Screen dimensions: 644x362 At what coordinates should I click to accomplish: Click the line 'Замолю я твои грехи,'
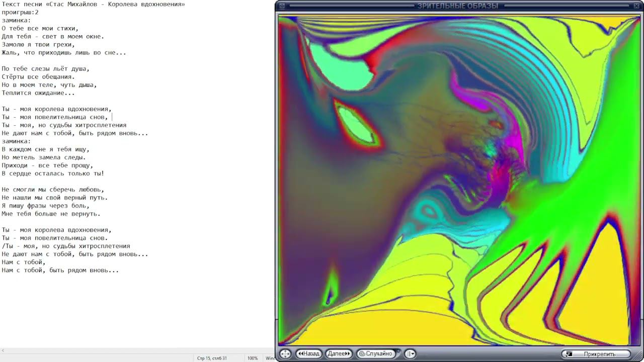click(x=38, y=44)
